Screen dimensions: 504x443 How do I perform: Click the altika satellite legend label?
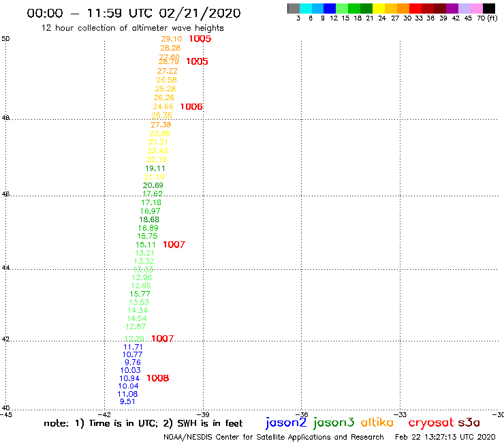point(377,423)
